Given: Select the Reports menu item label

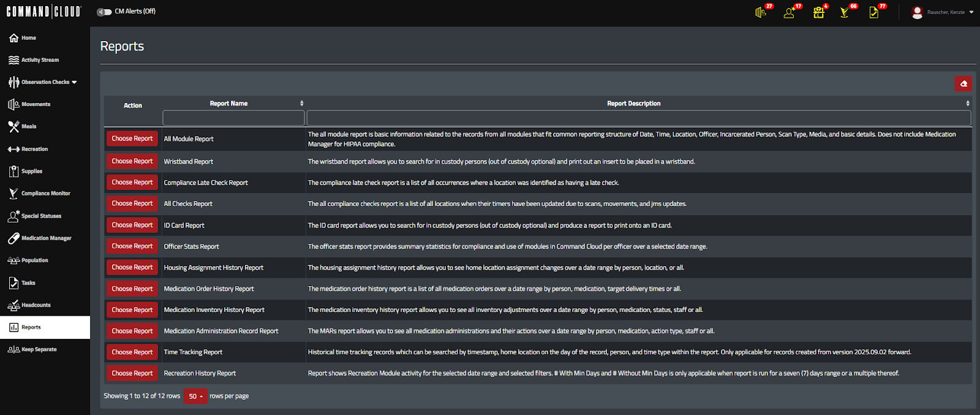Looking at the screenshot, I should tap(31, 327).
